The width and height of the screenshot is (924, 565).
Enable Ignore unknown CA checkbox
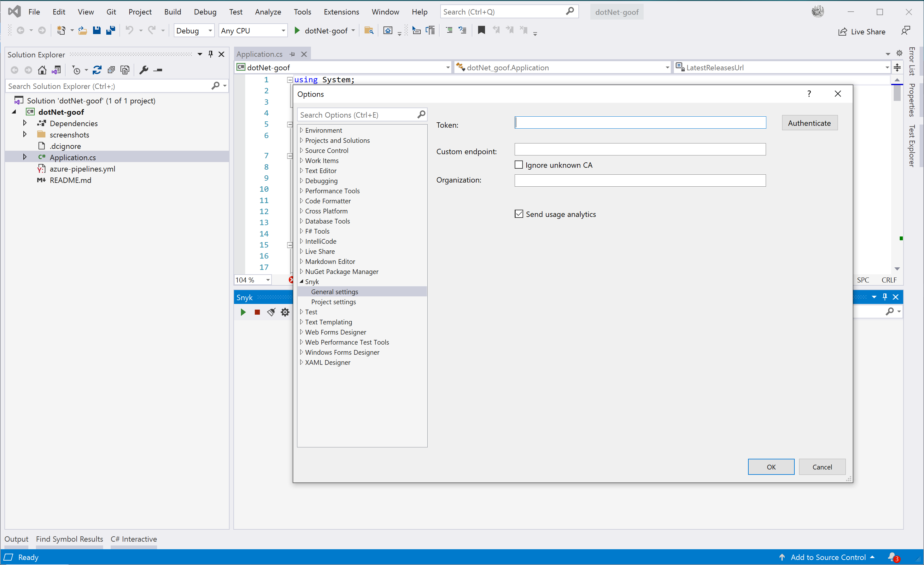(519, 165)
